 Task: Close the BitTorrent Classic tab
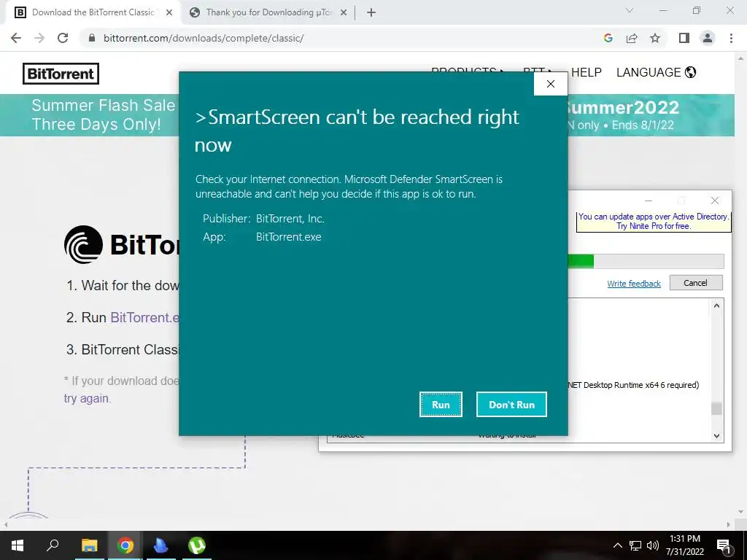pos(169,13)
